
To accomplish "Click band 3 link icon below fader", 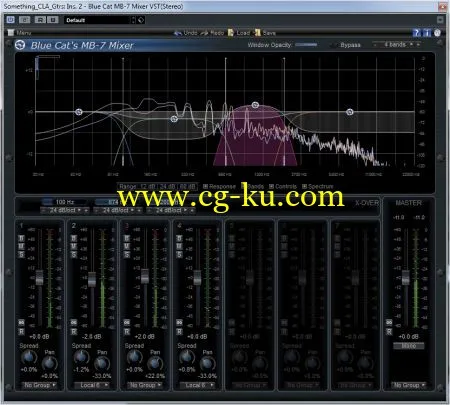I will [x=127, y=322].
